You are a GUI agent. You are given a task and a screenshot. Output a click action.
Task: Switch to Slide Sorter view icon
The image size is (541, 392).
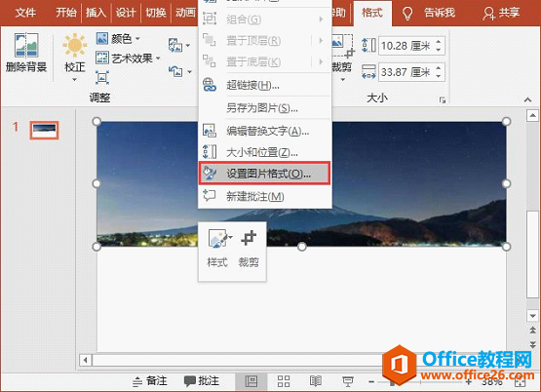(x=284, y=381)
